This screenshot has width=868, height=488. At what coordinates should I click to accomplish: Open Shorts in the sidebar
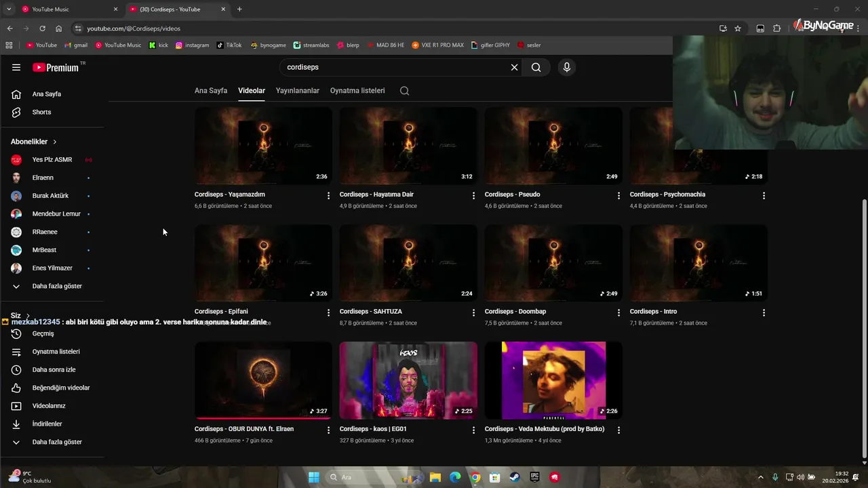coord(52,112)
